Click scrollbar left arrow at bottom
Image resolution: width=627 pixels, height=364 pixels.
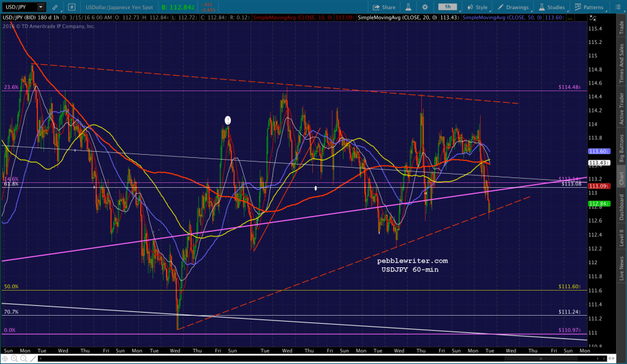[x=40, y=359]
